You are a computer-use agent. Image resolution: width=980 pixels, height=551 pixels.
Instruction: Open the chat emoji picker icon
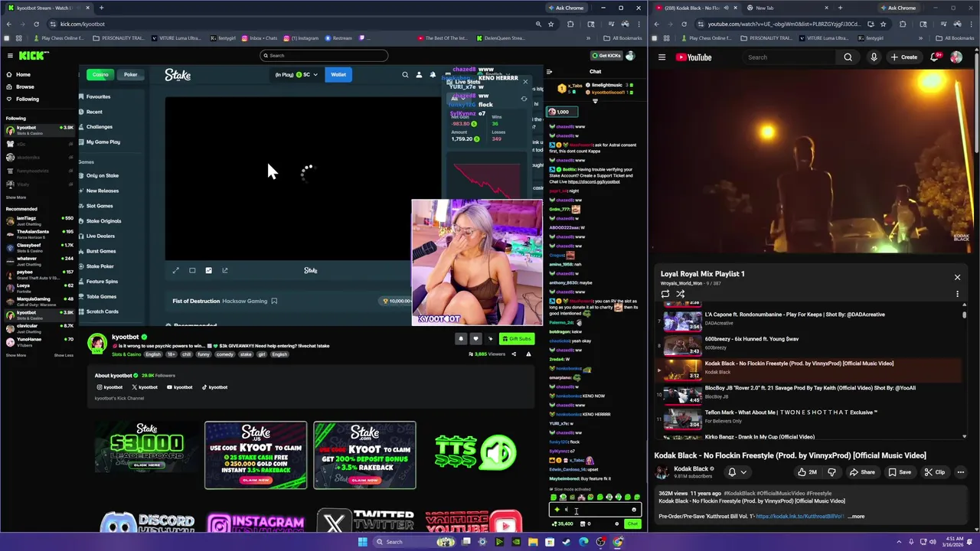634,510
